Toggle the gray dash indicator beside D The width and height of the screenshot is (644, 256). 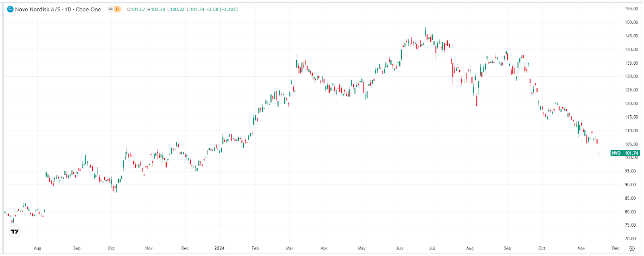click(111, 9)
